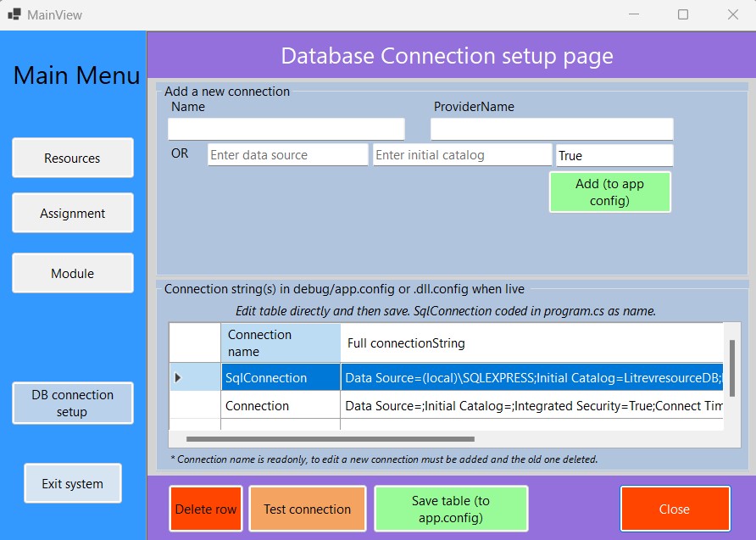This screenshot has height=540, width=756.
Task: Click the field showing True
Action: click(x=614, y=154)
